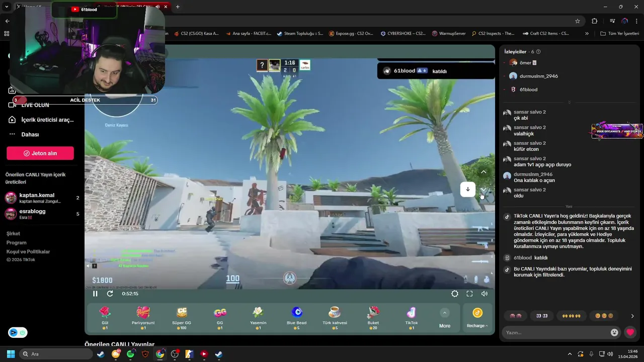Screen dimensions: 644x362
Task: Reload the live stream with refresh icon
Action: (x=110, y=294)
